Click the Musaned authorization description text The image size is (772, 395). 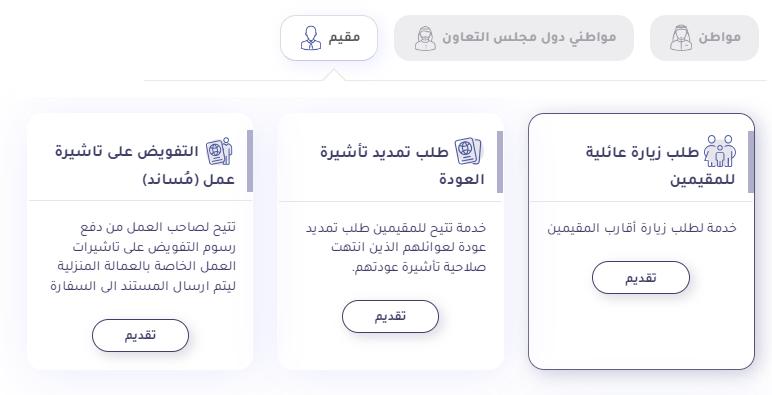(143, 256)
